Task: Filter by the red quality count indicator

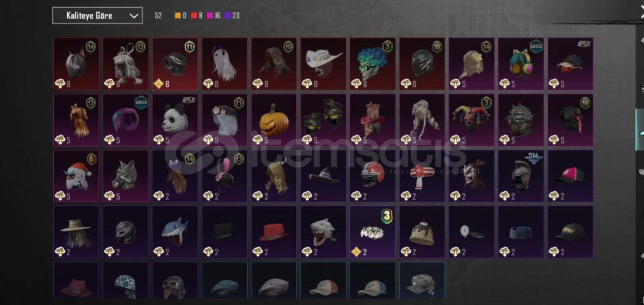Action: pyautogui.click(x=197, y=16)
